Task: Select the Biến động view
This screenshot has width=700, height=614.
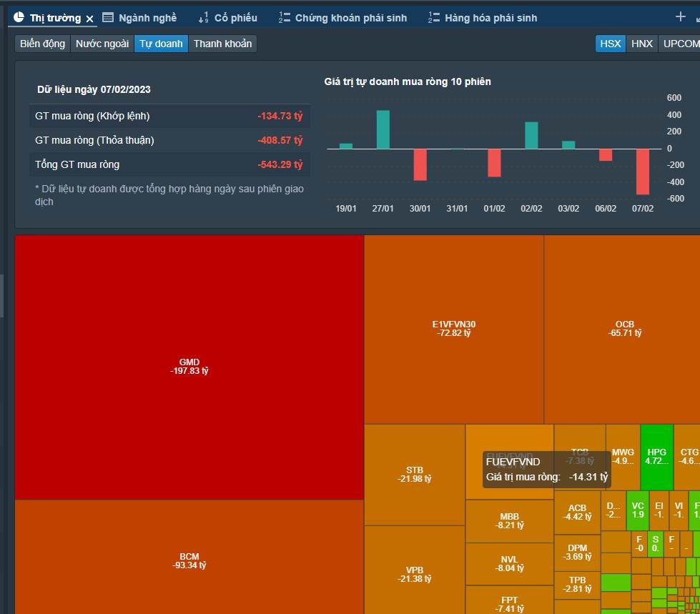Action: [42, 44]
